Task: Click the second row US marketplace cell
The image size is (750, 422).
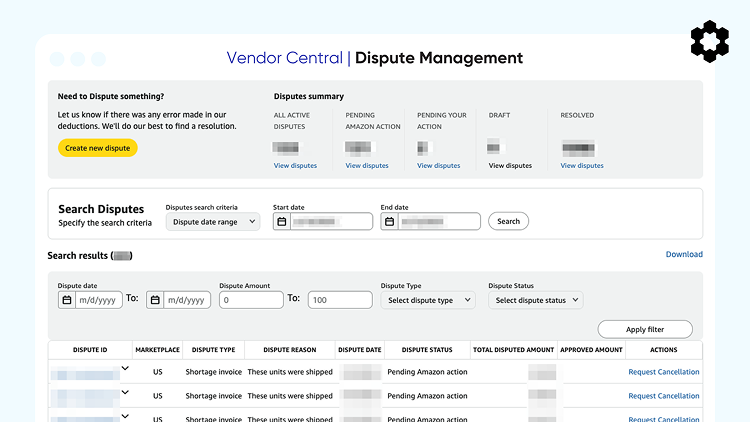Action: tap(158, 396)
